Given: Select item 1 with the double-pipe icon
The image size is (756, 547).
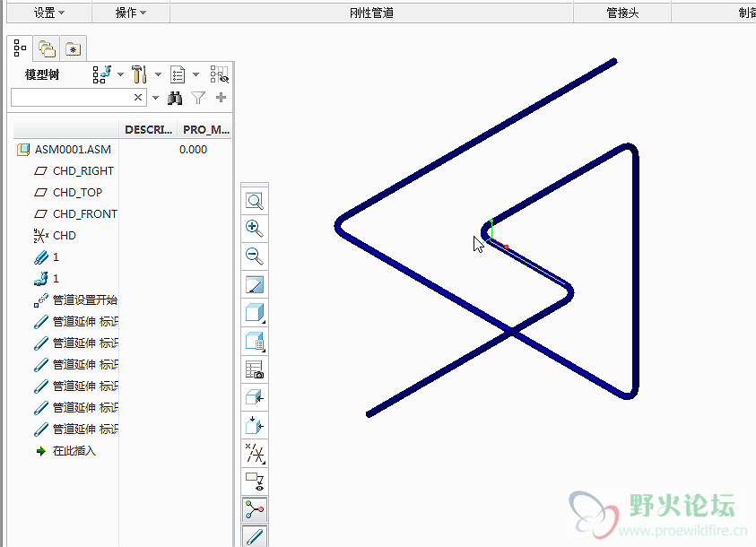Looking at the screenshot, I should click(x=56, y=256).
